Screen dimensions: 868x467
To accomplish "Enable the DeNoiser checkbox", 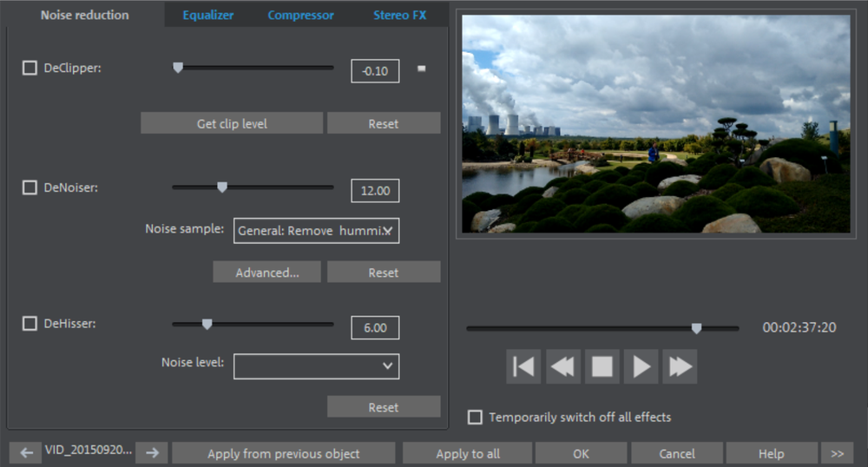I will coord(30,187).
